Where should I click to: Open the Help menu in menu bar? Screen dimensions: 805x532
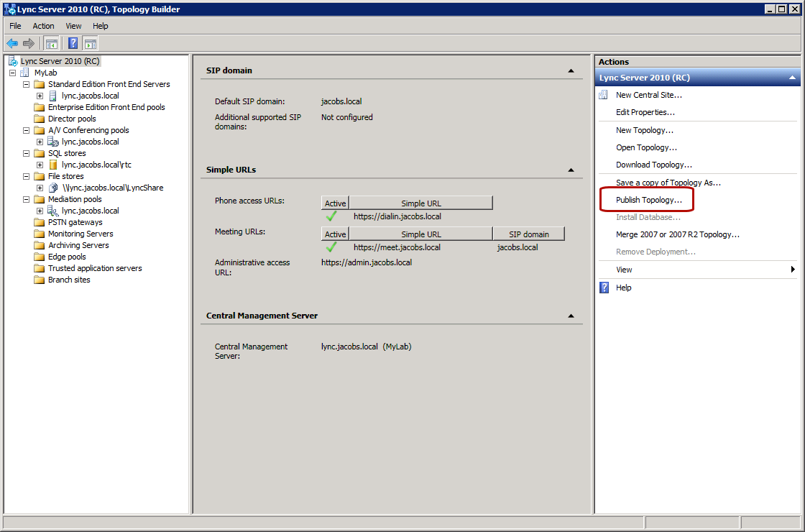click(x=101, y=26)
